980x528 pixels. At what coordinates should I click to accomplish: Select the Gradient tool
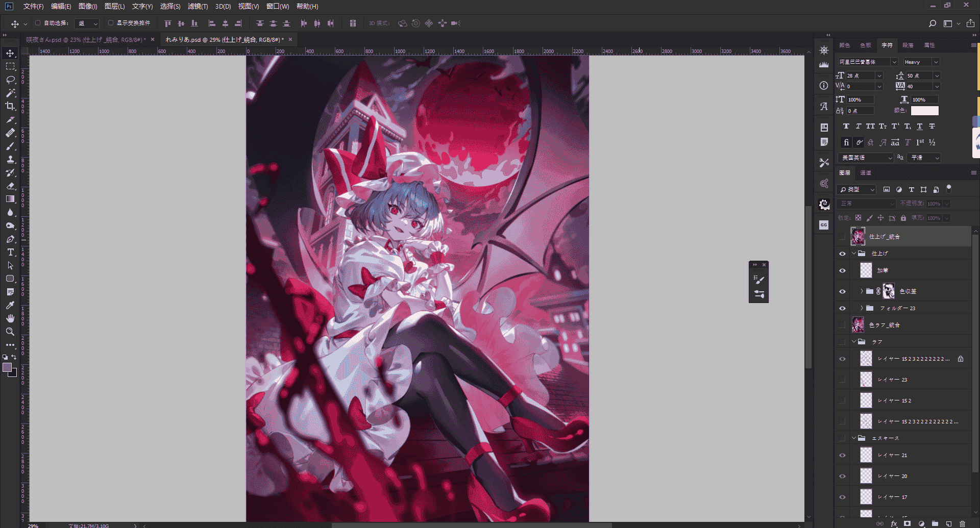pyautogui.click(x=10, y=199)
